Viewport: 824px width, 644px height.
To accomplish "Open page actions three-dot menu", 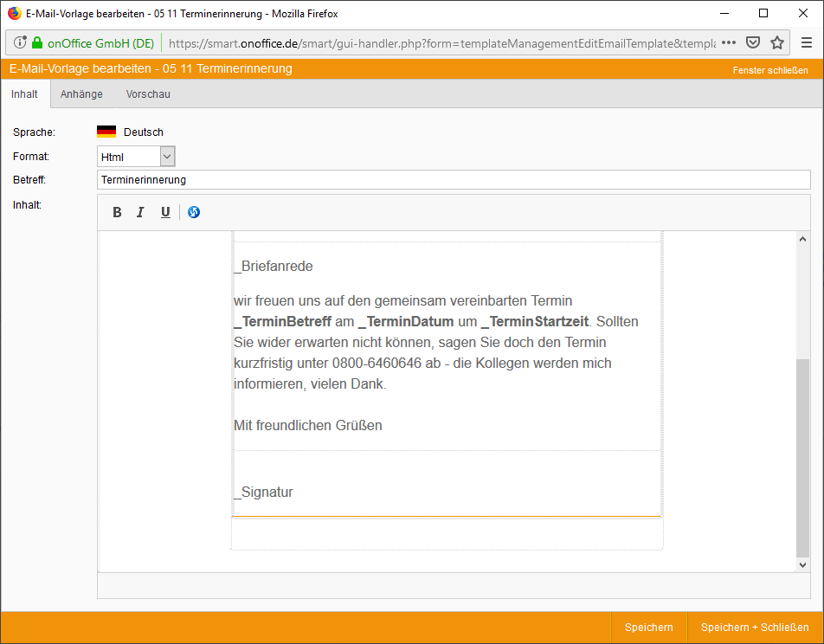I will [x=729, y=42].
